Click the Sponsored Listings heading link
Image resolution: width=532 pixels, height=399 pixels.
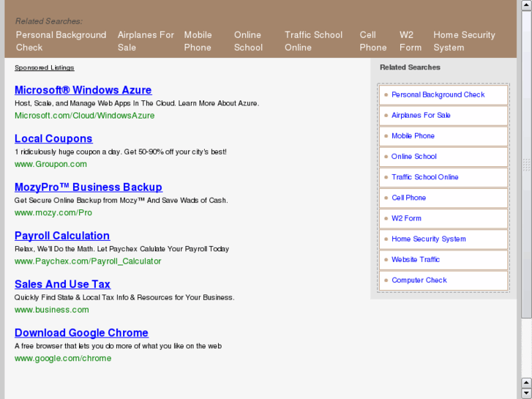(x=45, y=67)
